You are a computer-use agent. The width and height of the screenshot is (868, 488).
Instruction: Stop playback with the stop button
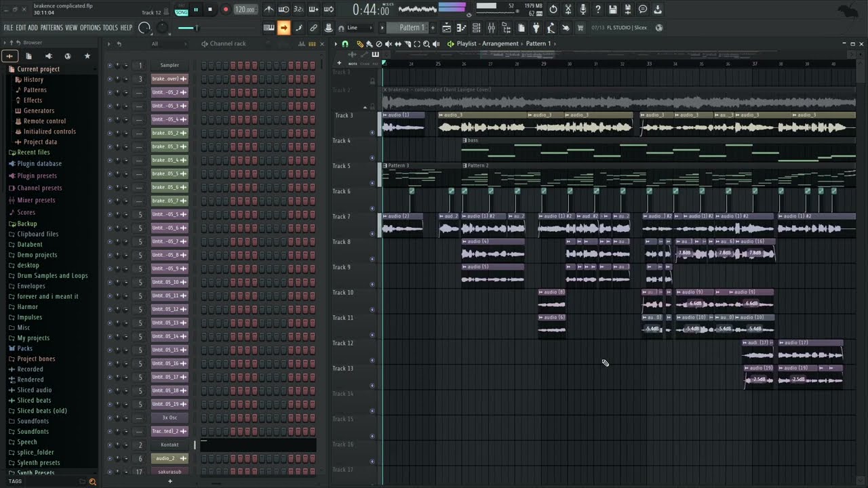(x=210, y=9)
